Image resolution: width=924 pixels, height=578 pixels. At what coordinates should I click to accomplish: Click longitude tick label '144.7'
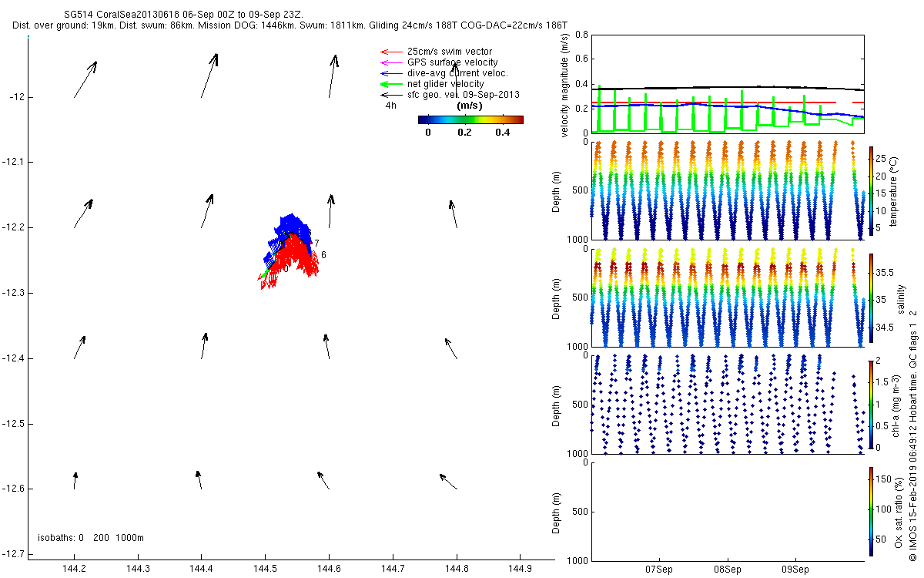coord(393,570)
